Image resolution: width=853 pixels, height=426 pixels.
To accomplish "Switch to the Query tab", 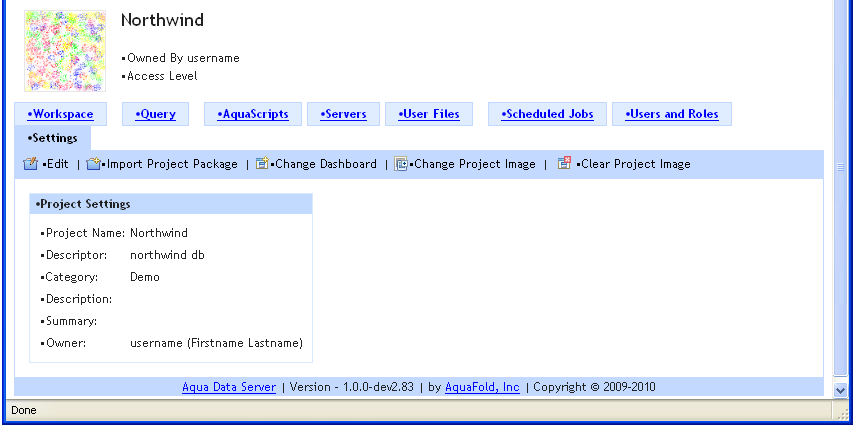I will coord(156,114).
